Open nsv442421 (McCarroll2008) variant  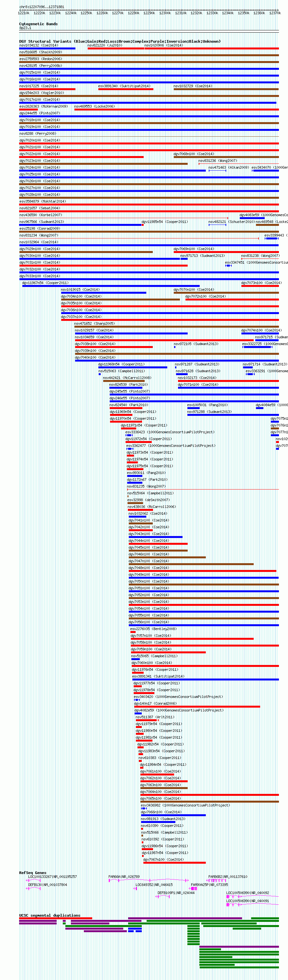(x=127, y=378)
